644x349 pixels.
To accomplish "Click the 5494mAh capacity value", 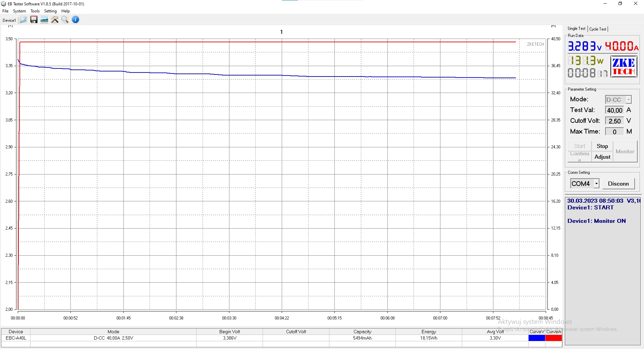I will pos(362,338).
